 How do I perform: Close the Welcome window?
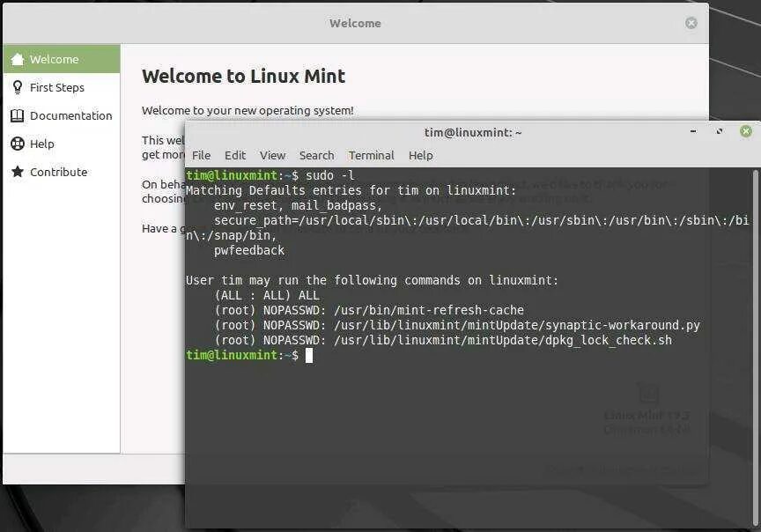coord(691,23)
